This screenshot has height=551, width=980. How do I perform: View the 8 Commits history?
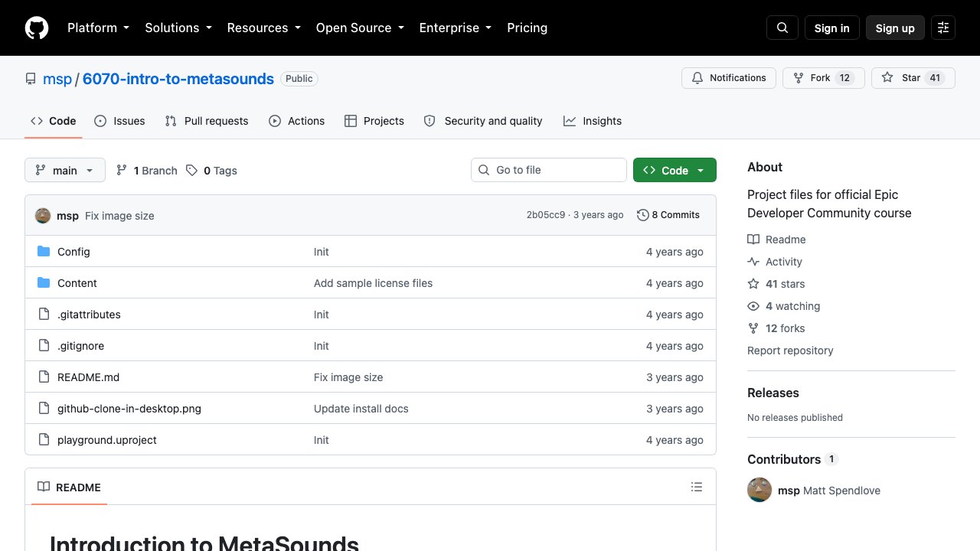coord(668,215)
